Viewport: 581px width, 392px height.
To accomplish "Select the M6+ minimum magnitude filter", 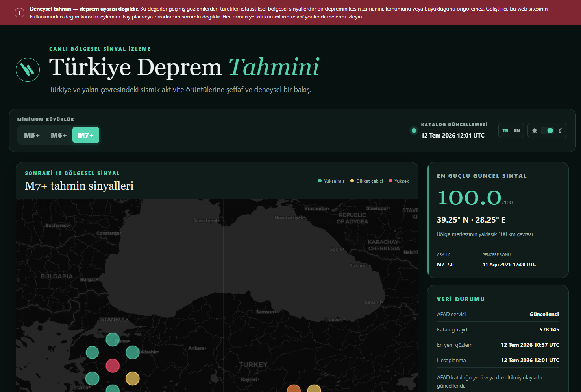I will 59,135.
